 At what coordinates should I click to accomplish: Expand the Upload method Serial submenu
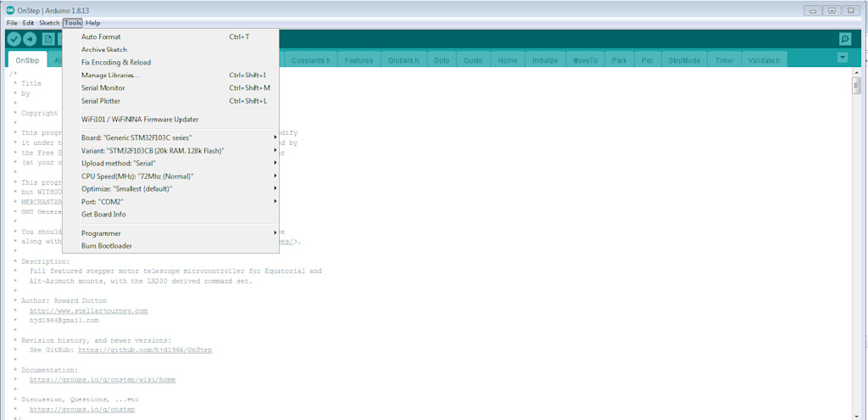(x=170, y=163)
